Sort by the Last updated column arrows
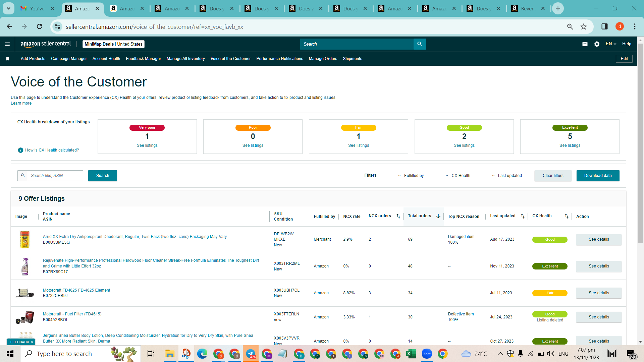644x362 pixels. [x=523, y=216]
